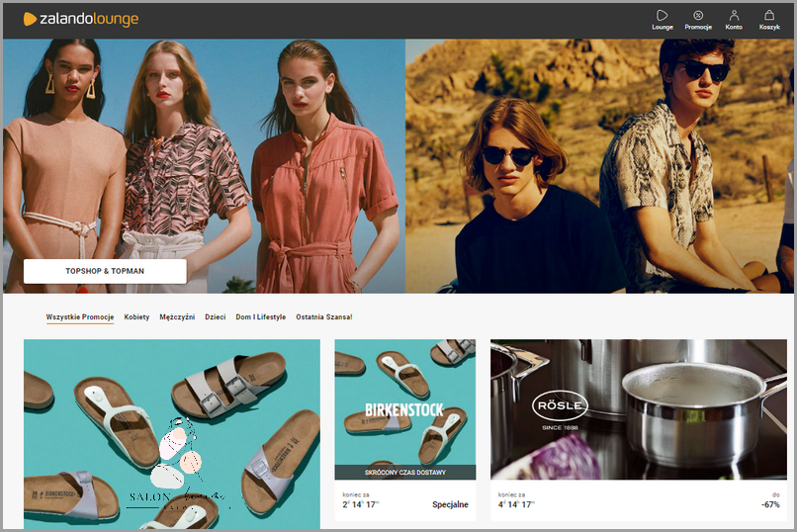Open the small Birkenstock campaign card

click(405, 430)
